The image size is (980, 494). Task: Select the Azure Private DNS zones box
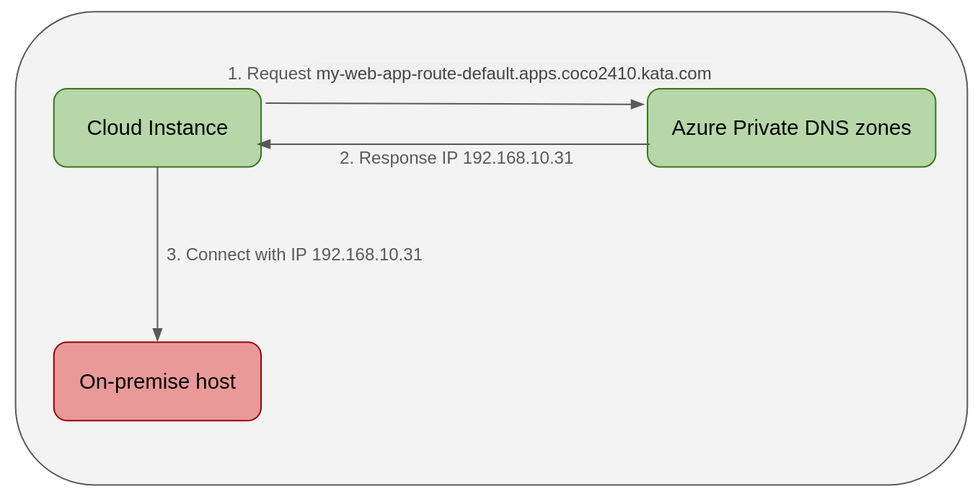pos(791,128)
